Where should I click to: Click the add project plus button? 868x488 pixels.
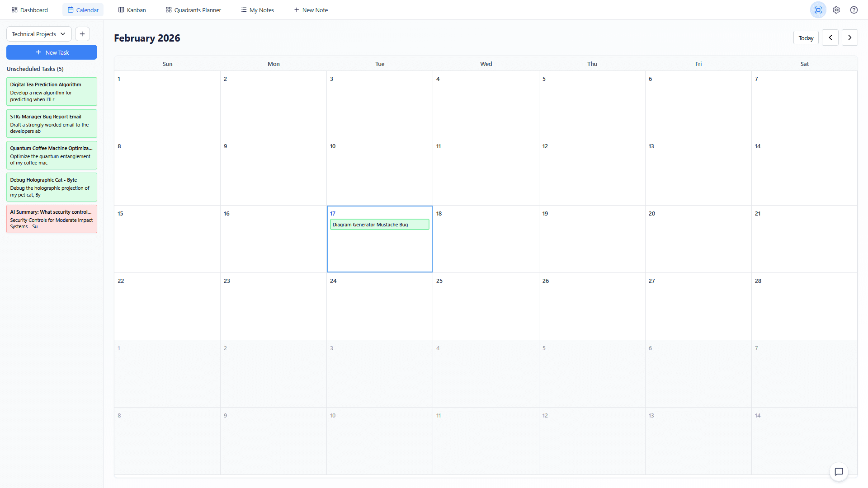tap(82, 34)
